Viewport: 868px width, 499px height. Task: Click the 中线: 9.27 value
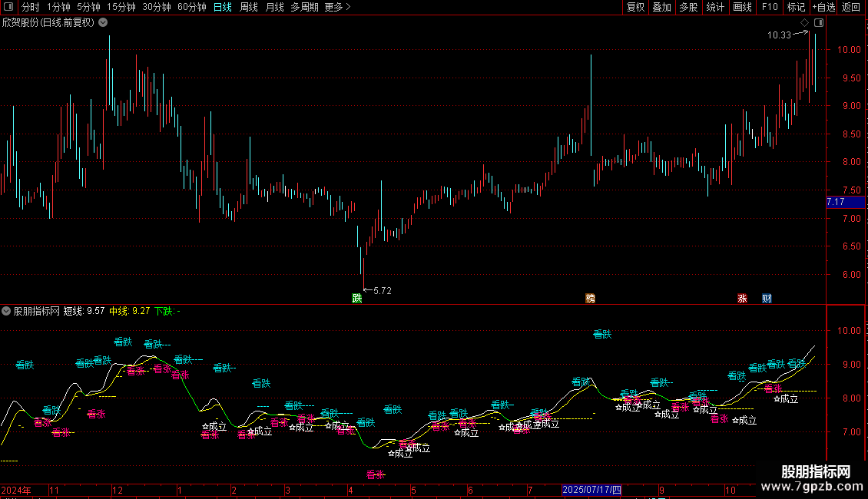point(130,311)
